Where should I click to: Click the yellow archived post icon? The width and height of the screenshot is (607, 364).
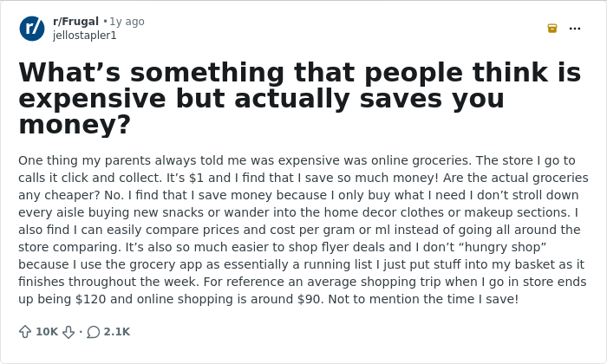[552, 29]
